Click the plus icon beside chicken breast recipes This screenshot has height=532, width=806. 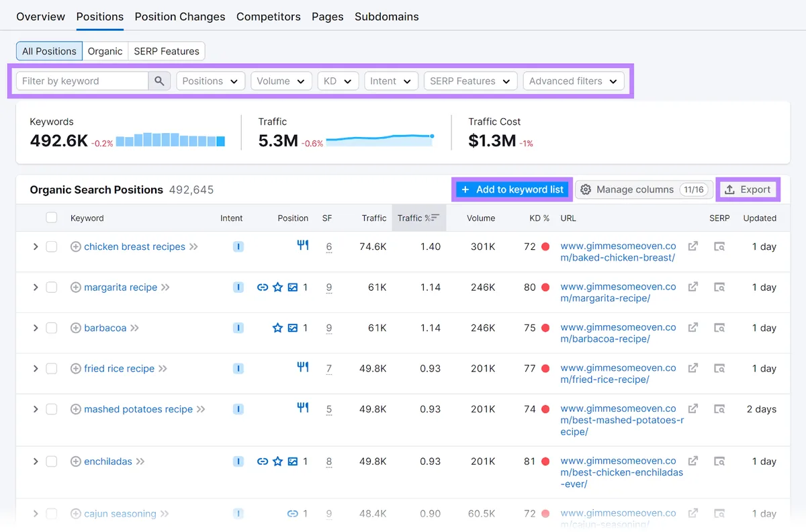pyautogui.click(x=76, y=247)
